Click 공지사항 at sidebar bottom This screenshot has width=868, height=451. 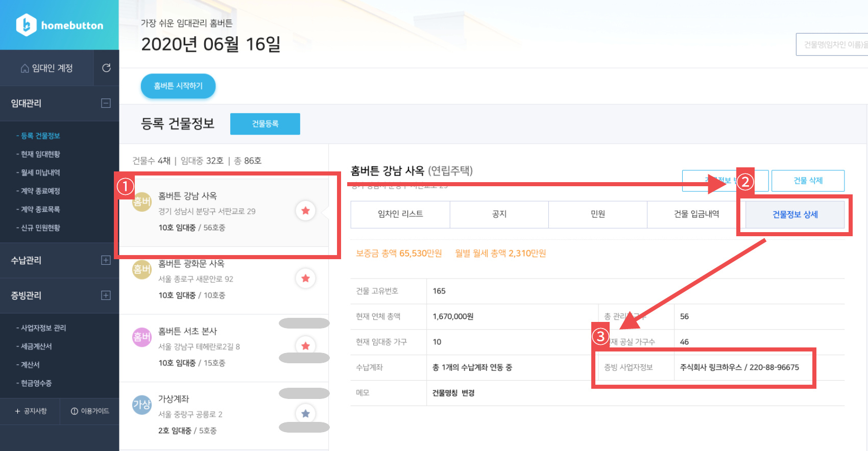pos(31,411)
